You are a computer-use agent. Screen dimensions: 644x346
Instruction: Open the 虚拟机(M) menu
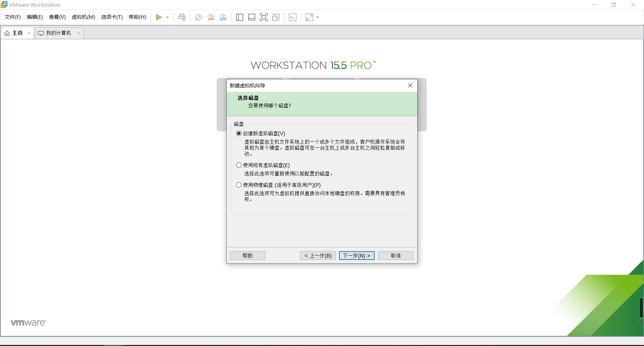[84, 17]
